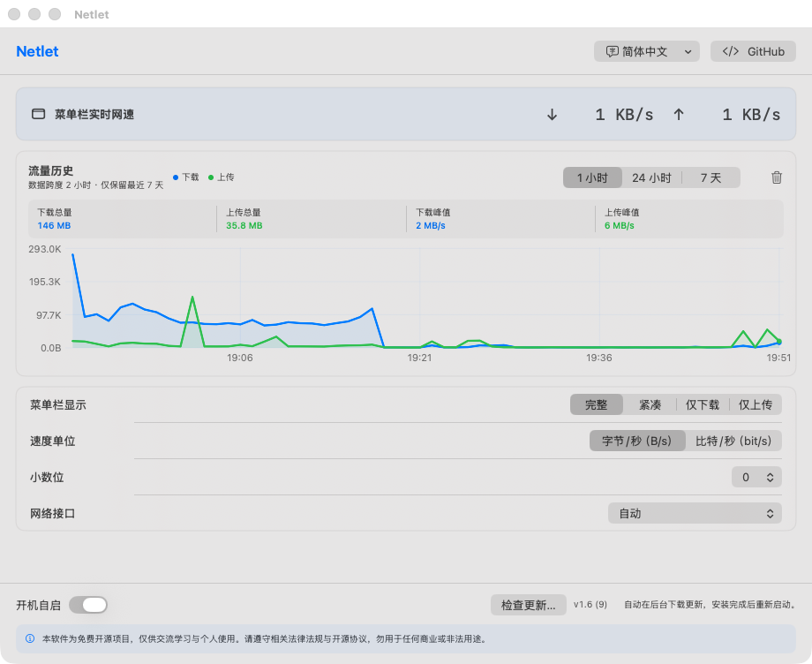Choose 仅上传 display mode
812x664 pixels.
tap(755, 404)
